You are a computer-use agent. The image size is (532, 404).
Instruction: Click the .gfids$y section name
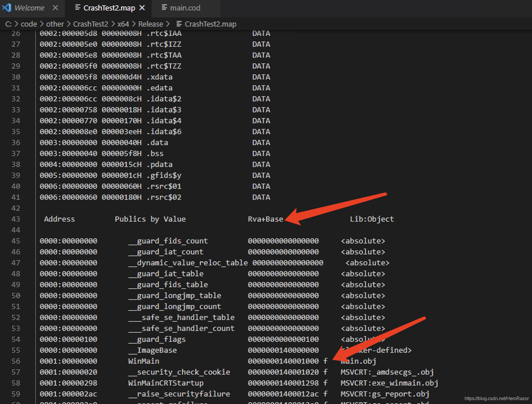(x=164, y=175)
